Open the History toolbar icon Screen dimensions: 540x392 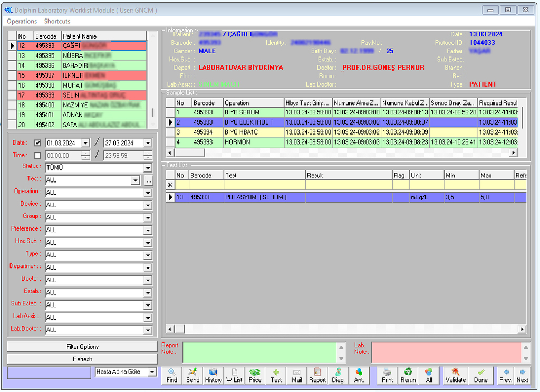tap(213, 375)
